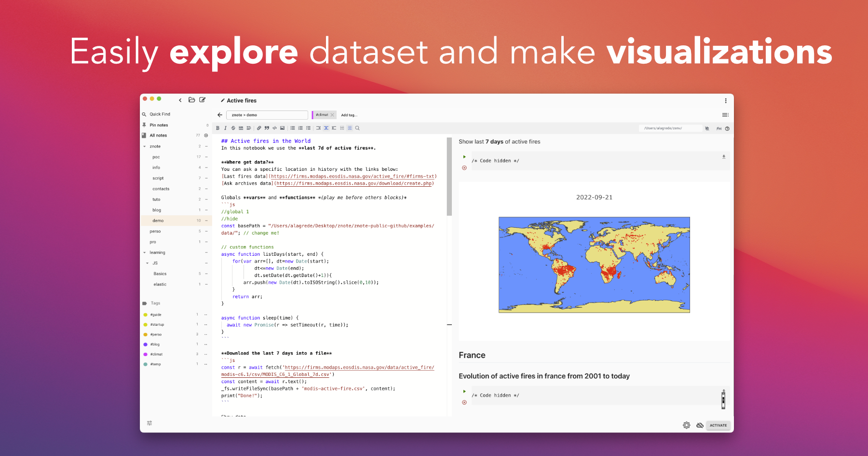Viewport: 868px width, 456px height.
Task: Run the France evolution code block
Action: (x=464, y=391)
